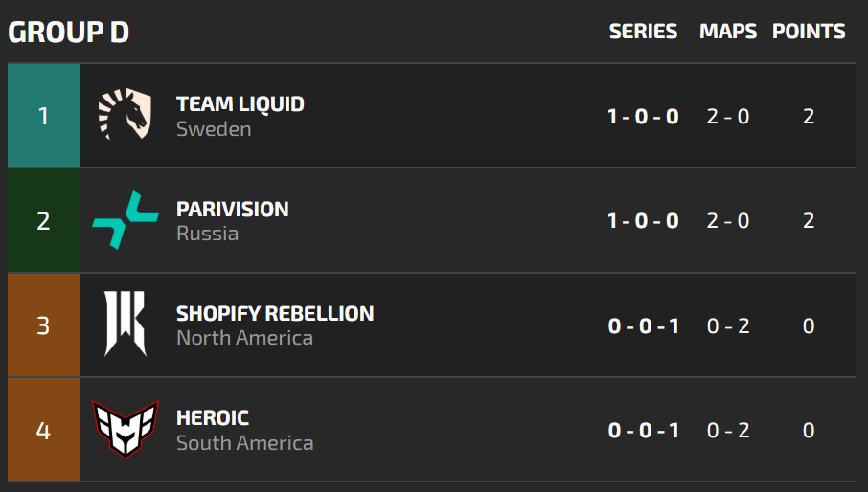
Task: Click the Heroic team logo
Action: [x=125, y=430]
